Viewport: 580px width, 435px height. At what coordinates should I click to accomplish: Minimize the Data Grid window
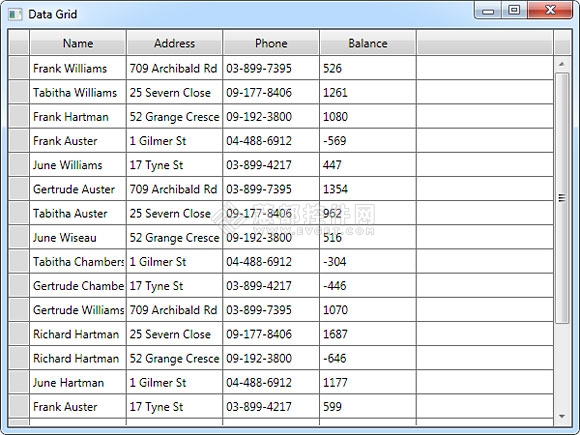[x=488, y=10]
